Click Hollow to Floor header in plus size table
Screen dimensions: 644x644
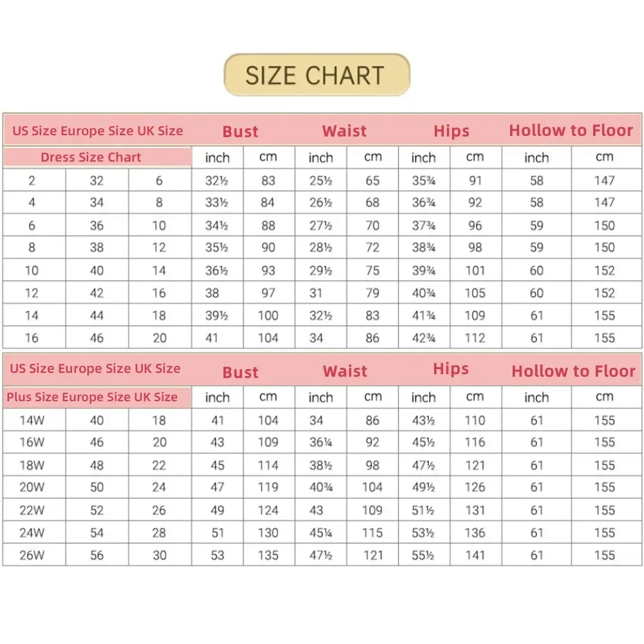573,372
